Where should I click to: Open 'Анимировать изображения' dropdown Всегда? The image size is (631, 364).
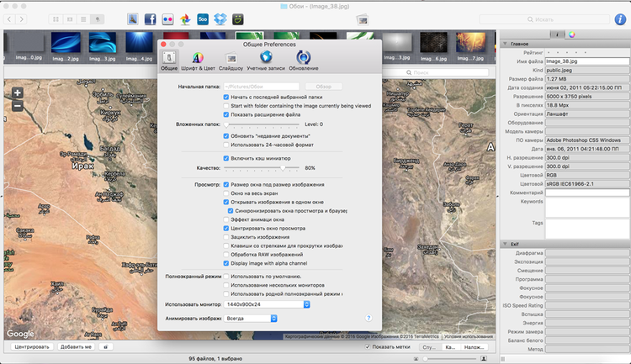tap(251, 318)
